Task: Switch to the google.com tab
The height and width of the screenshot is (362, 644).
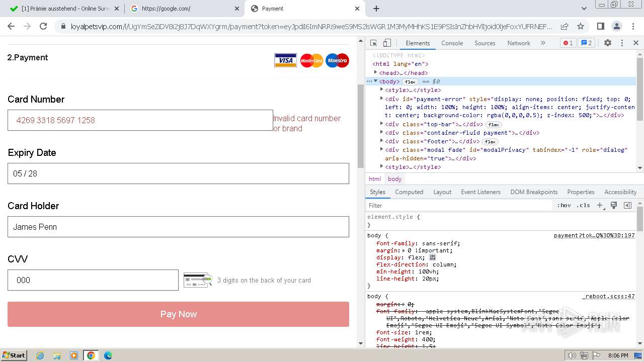Action: 184,9
